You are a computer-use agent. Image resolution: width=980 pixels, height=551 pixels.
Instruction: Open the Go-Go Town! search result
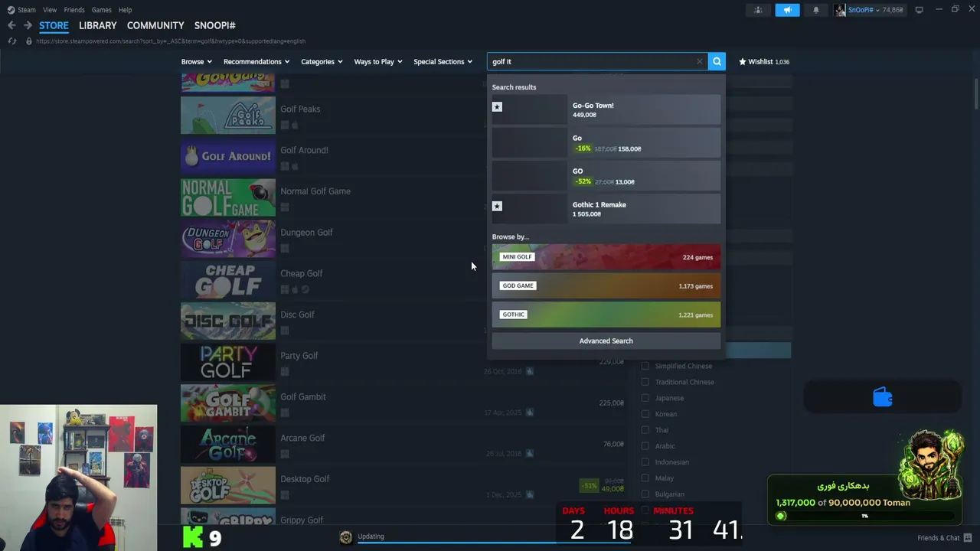pos(606,109)
